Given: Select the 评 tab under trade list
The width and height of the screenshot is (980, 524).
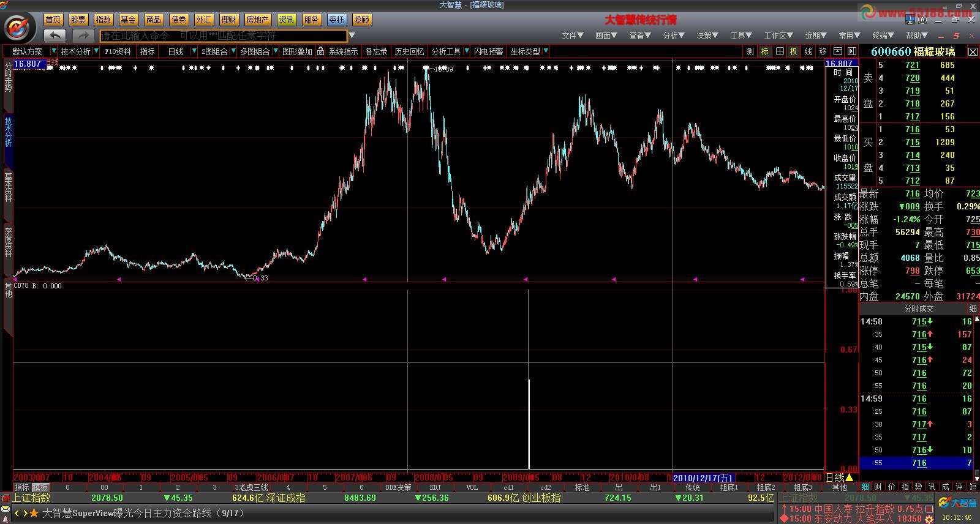Looking at the screenshot, I should pos(959,487).
